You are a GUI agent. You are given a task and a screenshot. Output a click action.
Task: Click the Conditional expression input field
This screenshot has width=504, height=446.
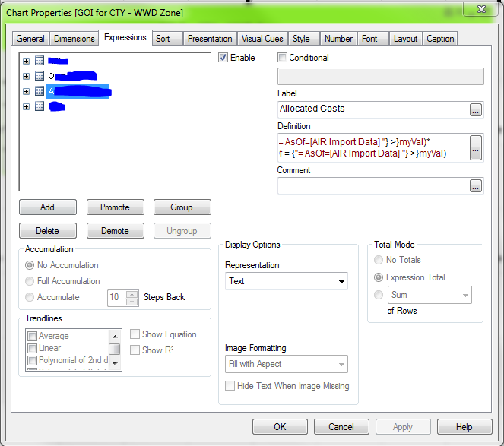click(x=381, y=77)
